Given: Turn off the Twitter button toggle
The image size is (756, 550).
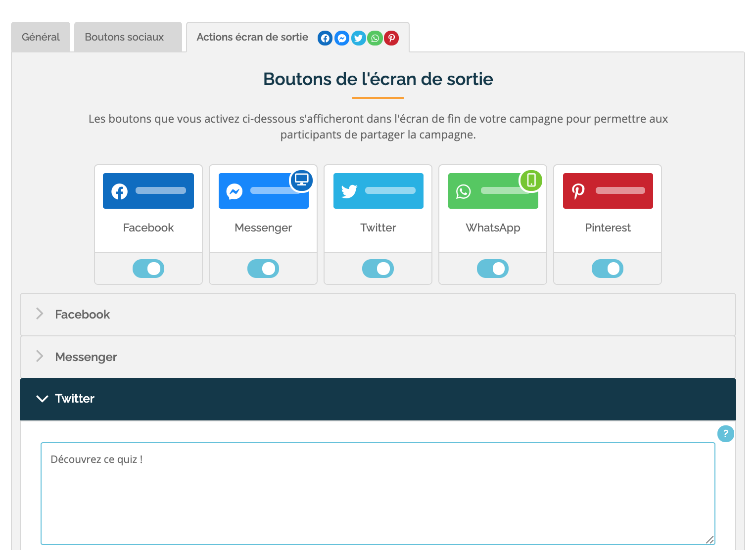Looking at the screenshot, I should [x=378, y=269].
